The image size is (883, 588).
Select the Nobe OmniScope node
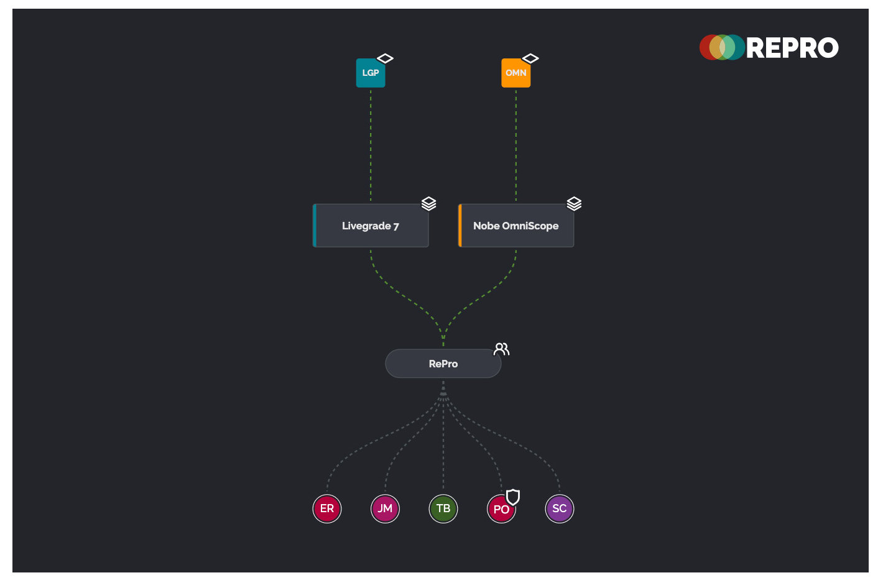click(x=516, y=226)
